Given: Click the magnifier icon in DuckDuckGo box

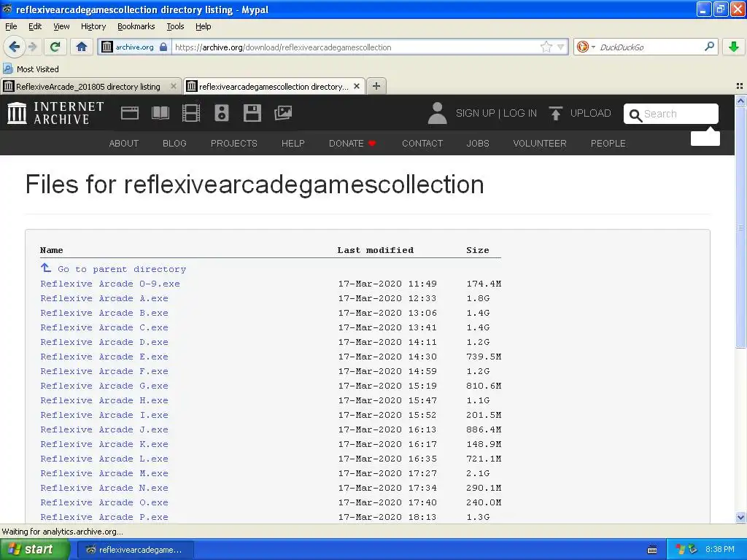Looking at the screenshot, I should pos(709,47).
